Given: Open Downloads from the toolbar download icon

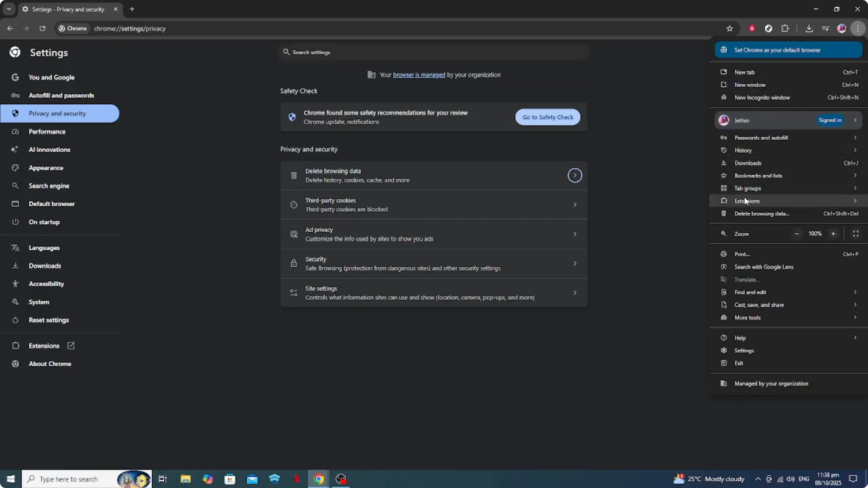Looking at the screenshot, I should (x=809, y=28).
